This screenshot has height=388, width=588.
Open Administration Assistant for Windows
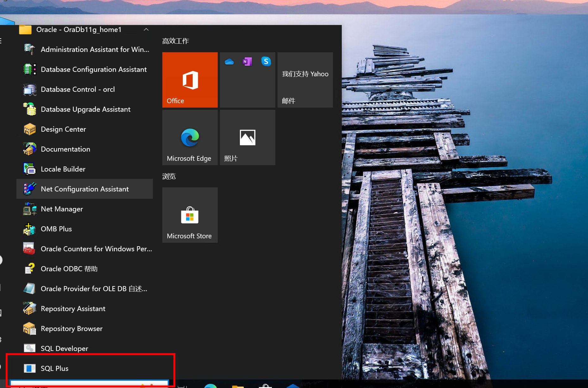(x=95, y=50)
